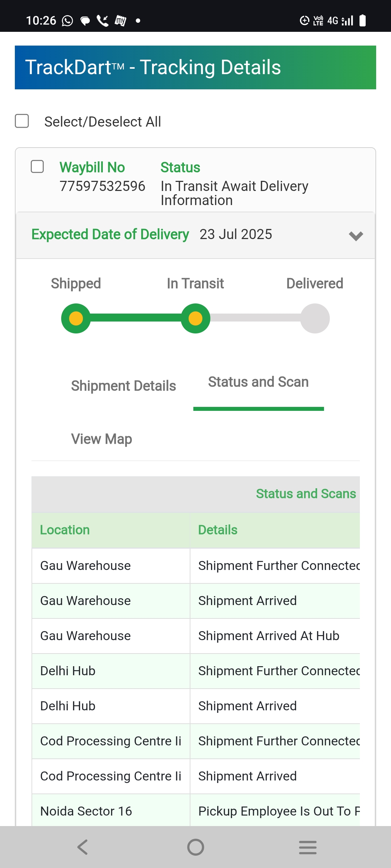Select the Status and Scan tab

(x=258, y=382)
